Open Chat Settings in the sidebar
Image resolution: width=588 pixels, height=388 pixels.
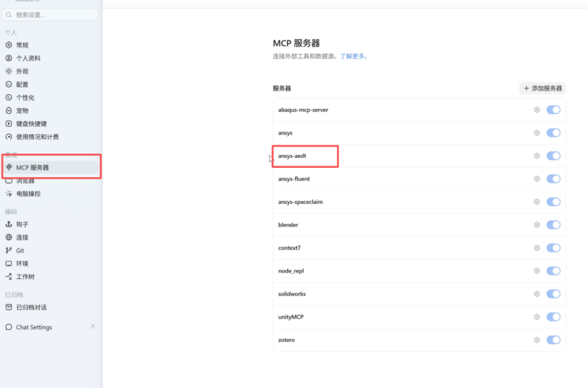click(x=50, y=327)
